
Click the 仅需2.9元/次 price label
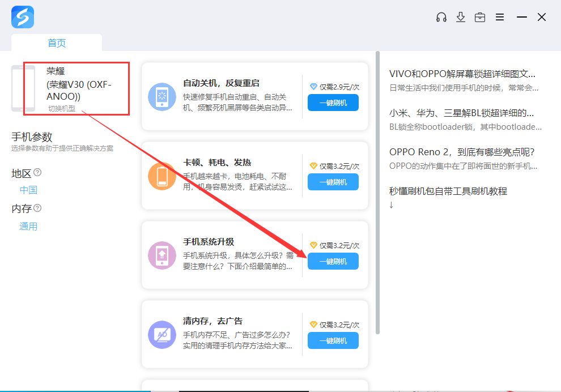pyautogui.click(x=339, y=87)
